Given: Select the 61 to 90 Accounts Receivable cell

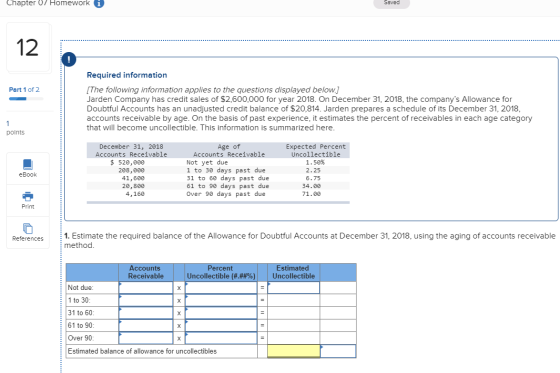Looking at the screenshot, I should [146, 325].
